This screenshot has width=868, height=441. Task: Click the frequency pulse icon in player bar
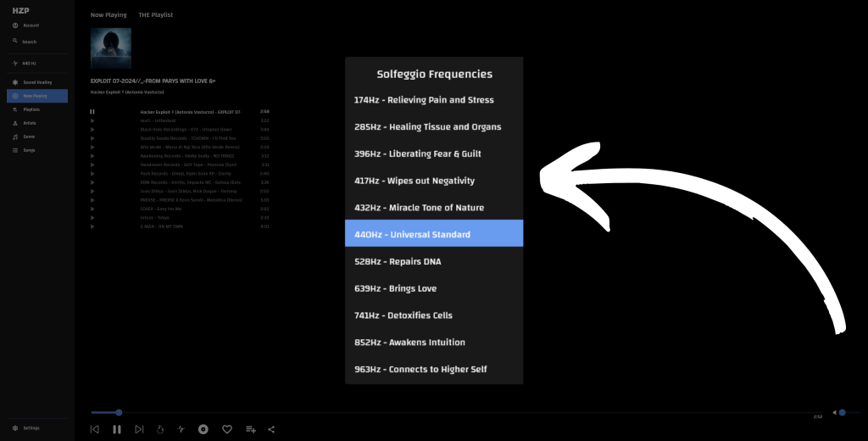[181, 429]
